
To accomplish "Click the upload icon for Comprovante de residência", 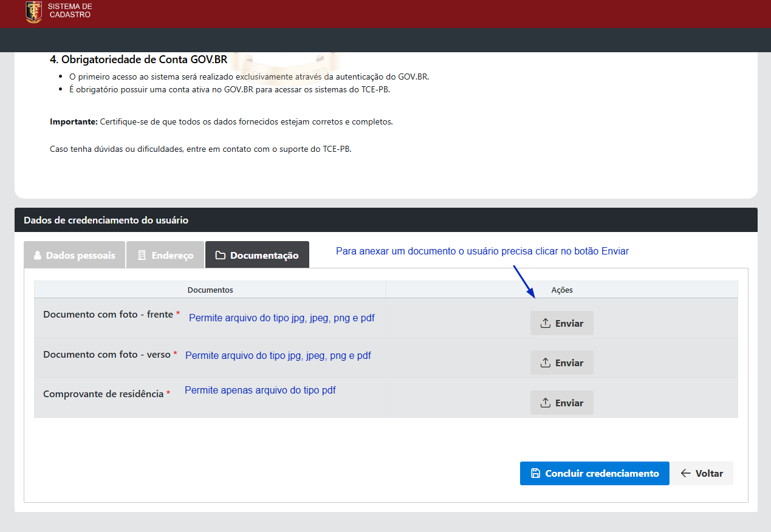I will point(546,403).
